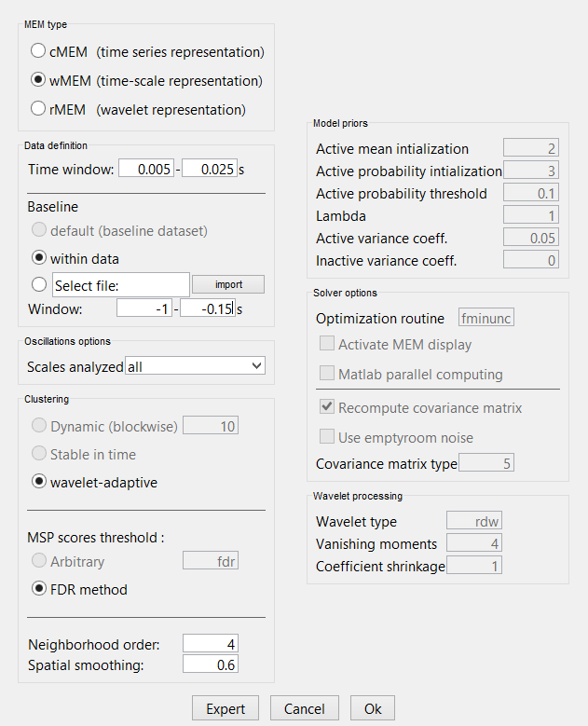Click the Neighborhood order input field

211,643
